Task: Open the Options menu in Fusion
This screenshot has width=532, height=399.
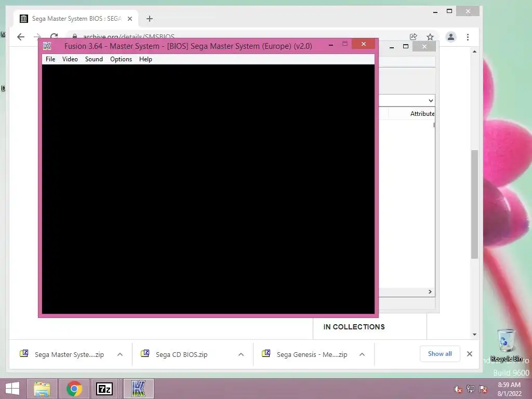Action: (x=121, y=59)
